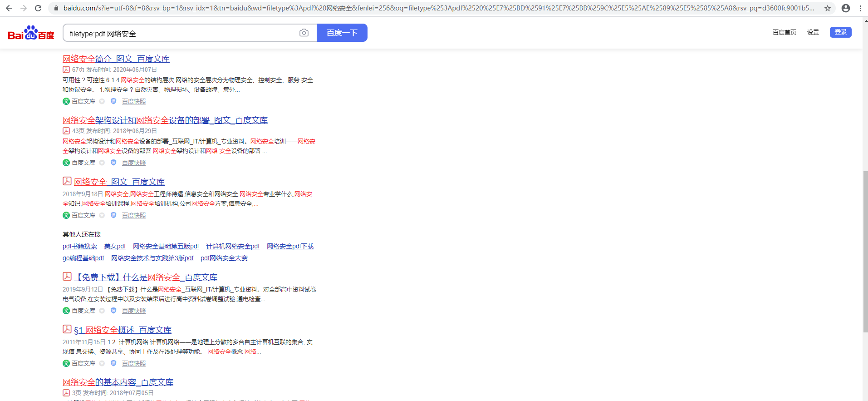Viewport: 868px width, 401px height.
Task: Open result 网络安全架构设计和网络安全设备的部署
Action: [x=165, y=120]
